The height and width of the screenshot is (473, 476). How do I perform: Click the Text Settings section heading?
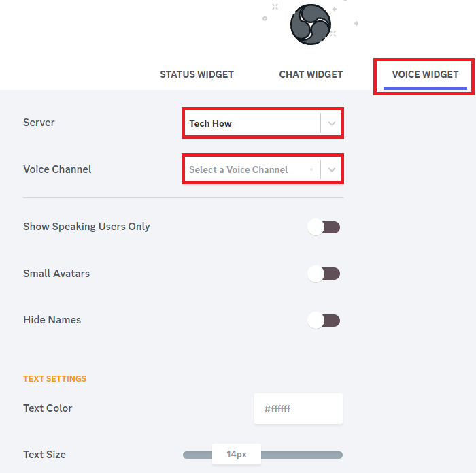(x=54, y=379)
